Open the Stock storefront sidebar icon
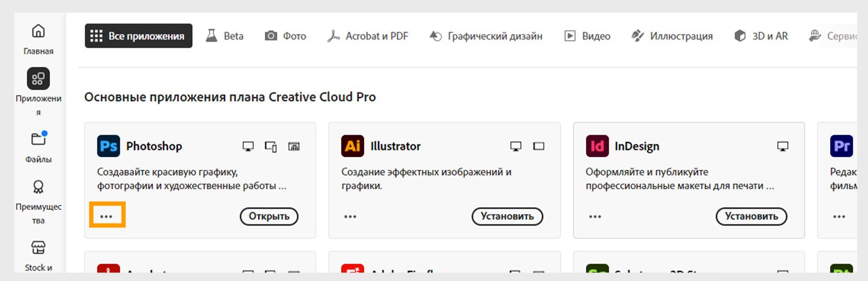Viewport: 868px width, 281px height. click(38, 248)
